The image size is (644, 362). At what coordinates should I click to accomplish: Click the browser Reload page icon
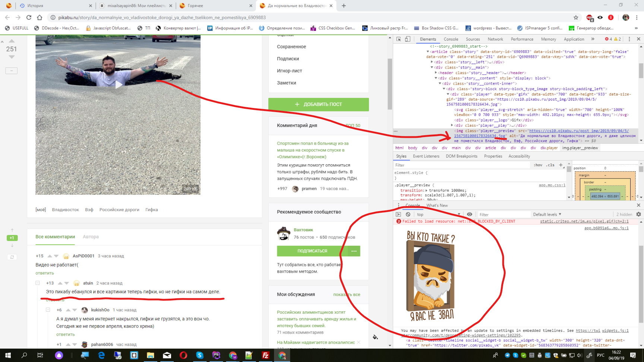tap(29, 18)
